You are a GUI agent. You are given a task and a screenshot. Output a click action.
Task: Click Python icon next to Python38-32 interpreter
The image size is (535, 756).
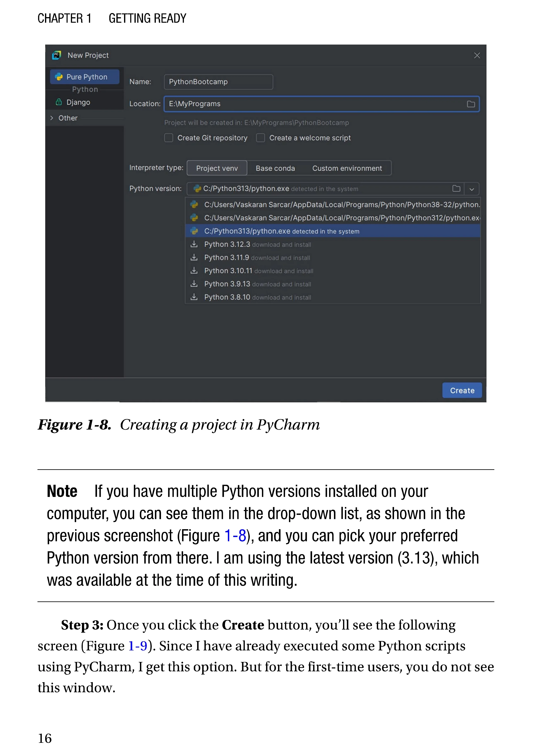[x=194, y=204]
